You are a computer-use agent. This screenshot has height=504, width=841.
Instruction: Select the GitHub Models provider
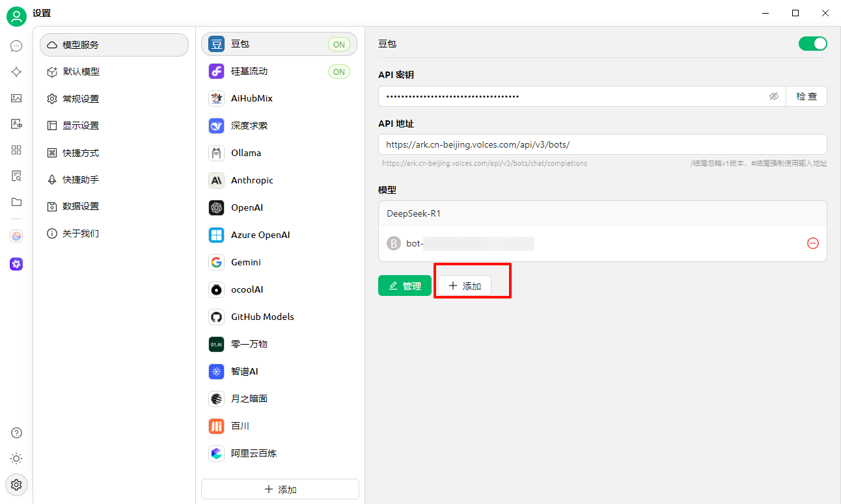(279, 317)
